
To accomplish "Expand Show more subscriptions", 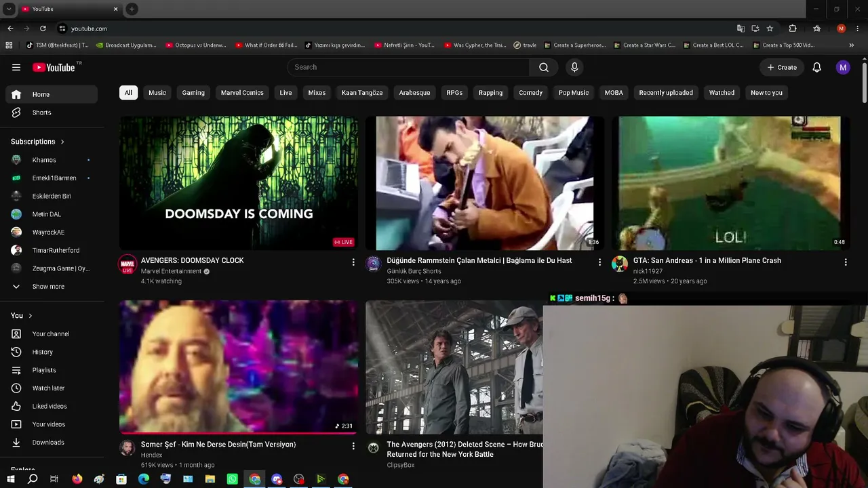I will point(52,287).
